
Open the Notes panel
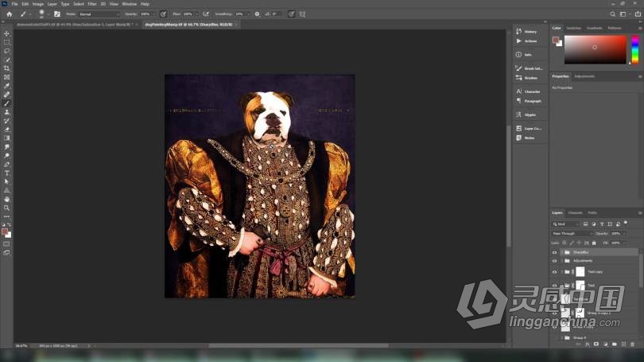pyautogui.click(x=526, y=138)
